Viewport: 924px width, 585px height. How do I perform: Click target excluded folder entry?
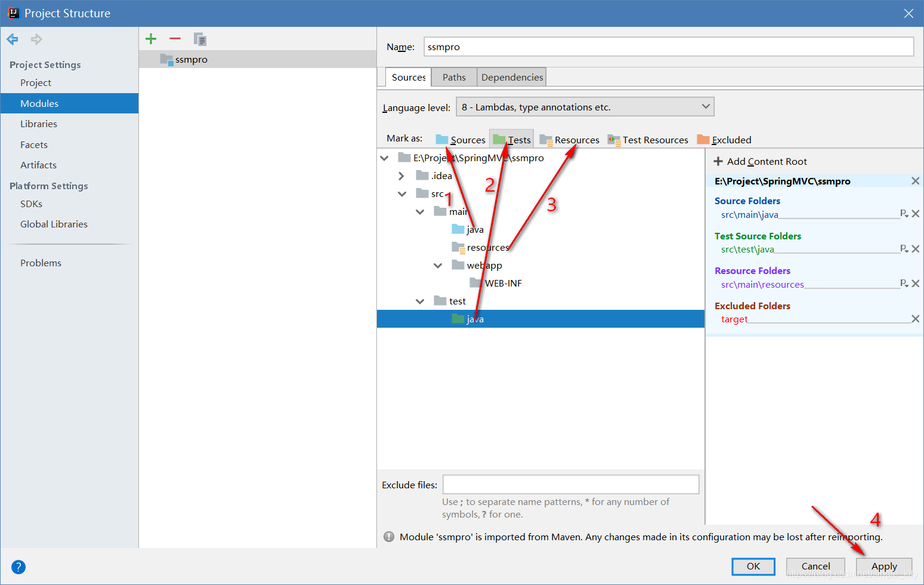[734, 319]
